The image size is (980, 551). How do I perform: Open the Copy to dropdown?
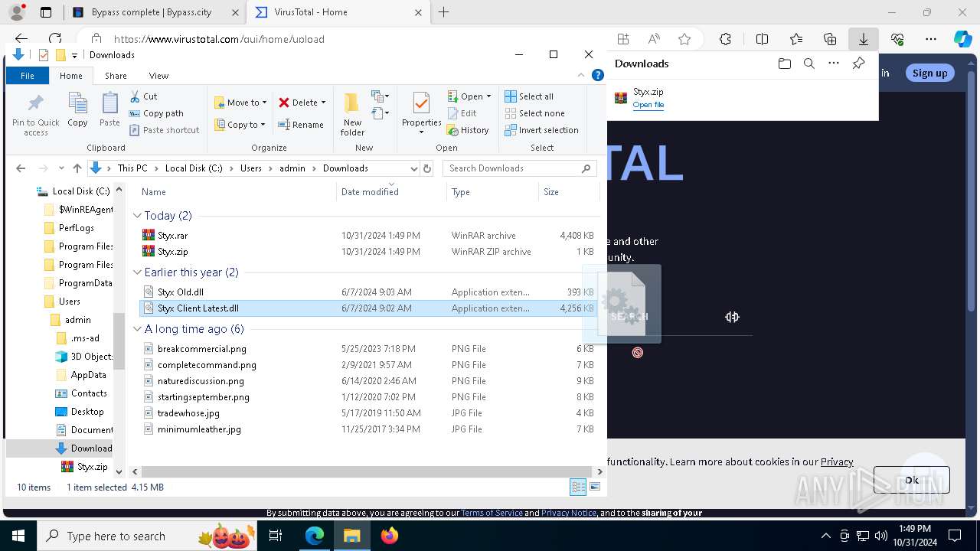coord(240,125)
